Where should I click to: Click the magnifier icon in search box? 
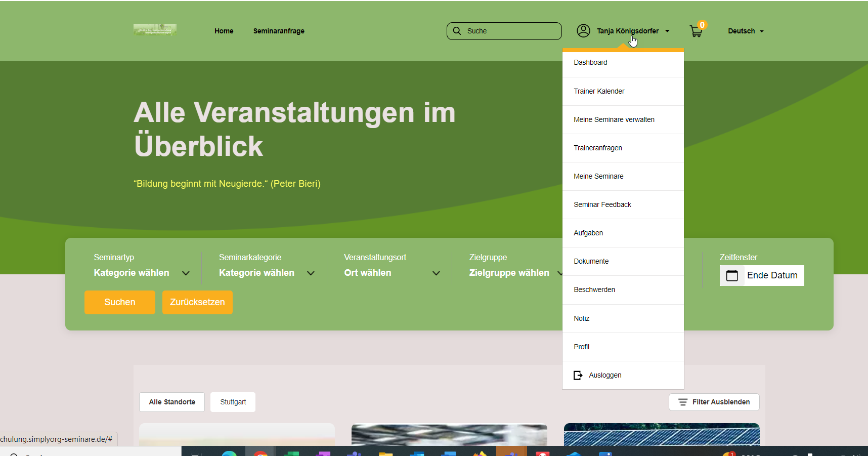(457, 31)
